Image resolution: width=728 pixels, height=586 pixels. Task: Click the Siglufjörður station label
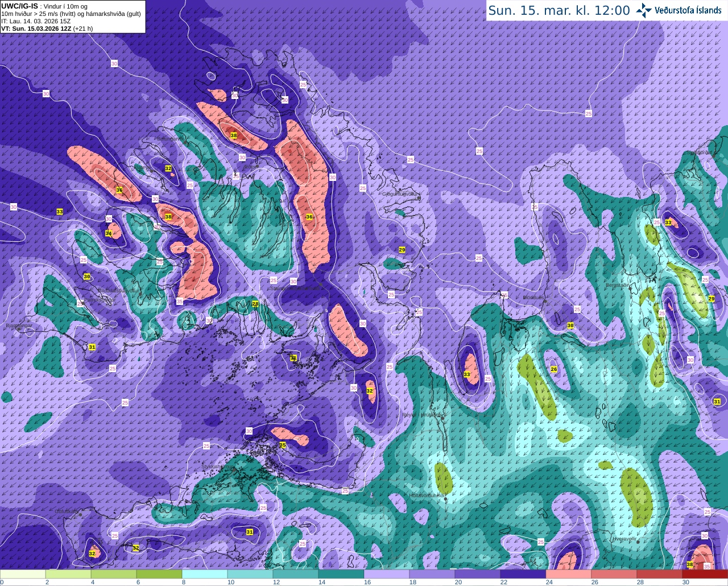700,152
